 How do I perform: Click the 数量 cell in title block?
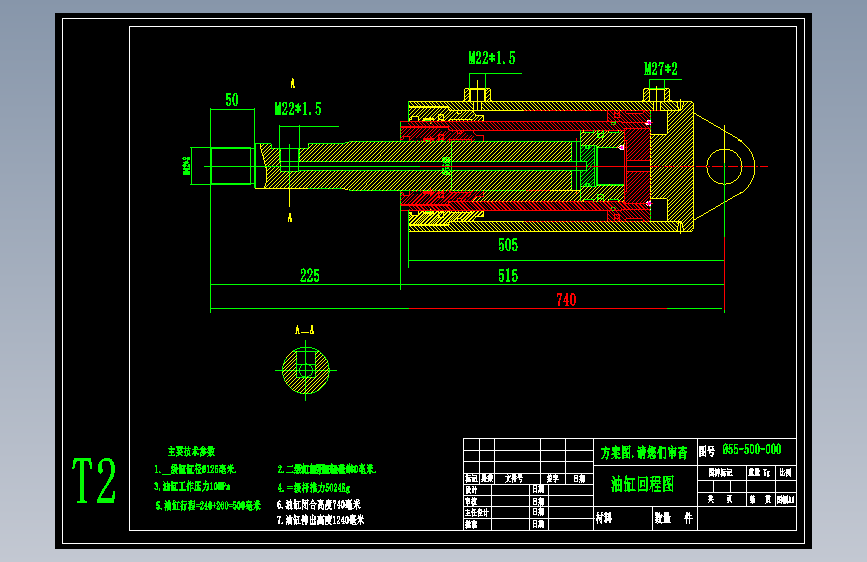(x=663, y=518)
